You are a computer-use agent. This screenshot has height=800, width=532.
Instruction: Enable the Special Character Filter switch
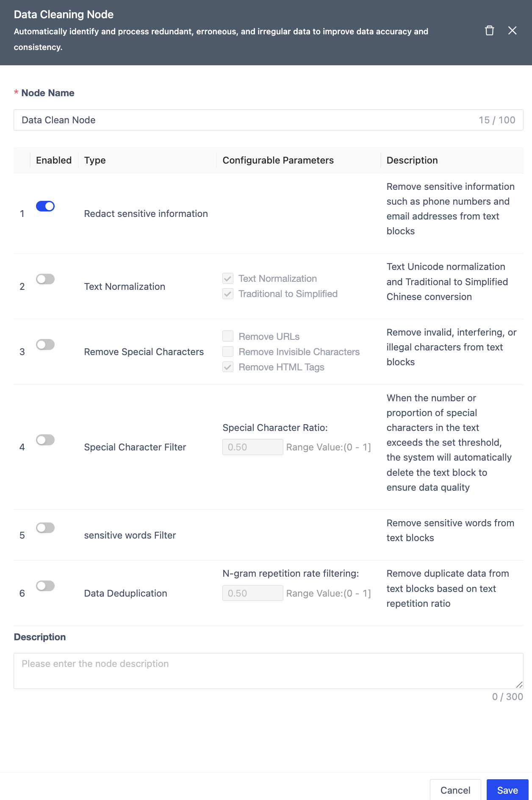tap(45, 440)
